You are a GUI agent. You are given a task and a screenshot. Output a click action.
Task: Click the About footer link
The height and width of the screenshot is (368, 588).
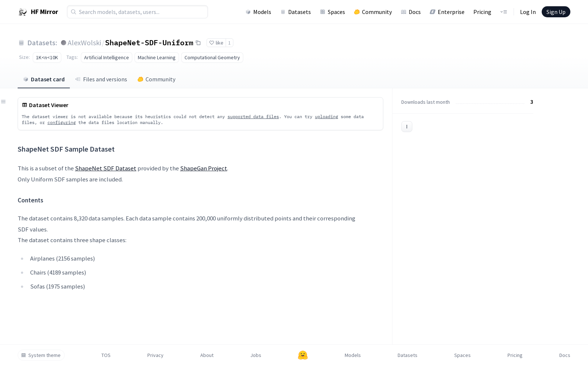point(207,355)
